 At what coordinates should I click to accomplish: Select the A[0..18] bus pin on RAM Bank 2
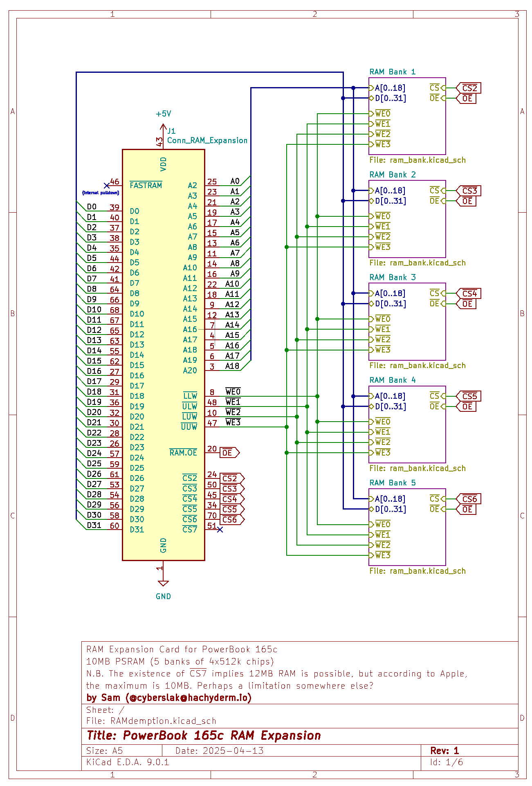pyautogui.click(x=390, y=191)
